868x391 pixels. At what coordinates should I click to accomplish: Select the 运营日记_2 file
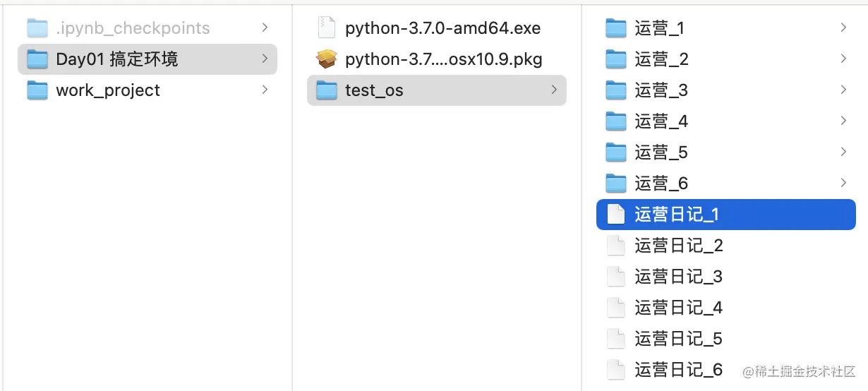[x=726, y=246]
